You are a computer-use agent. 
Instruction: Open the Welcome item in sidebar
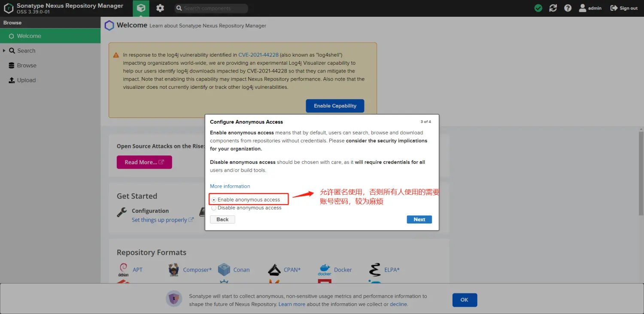click(29, 36)
